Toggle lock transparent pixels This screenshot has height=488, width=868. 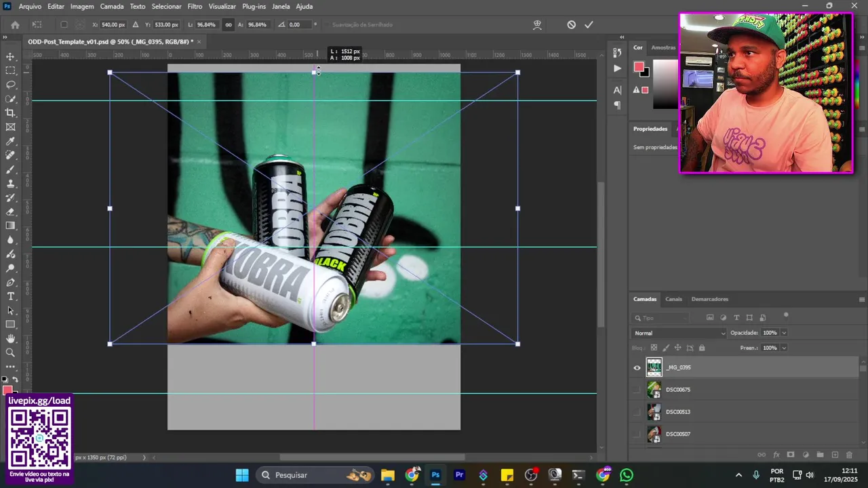click(654, 348)
